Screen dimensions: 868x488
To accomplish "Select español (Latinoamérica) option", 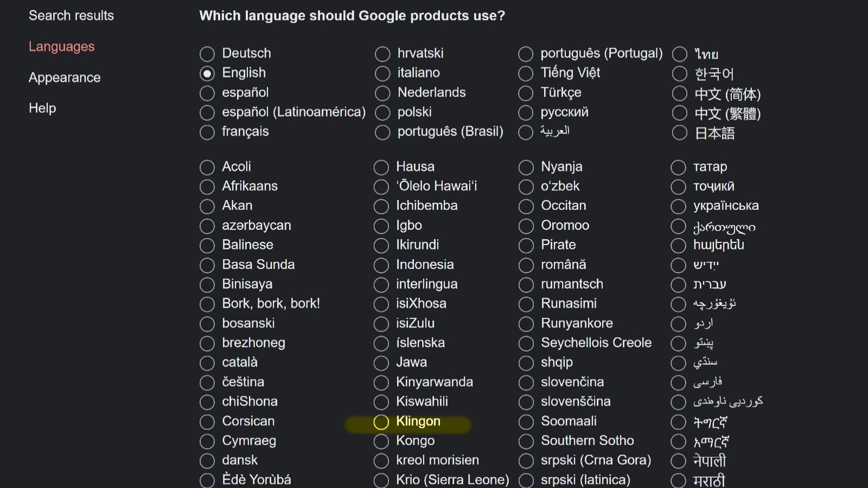I will click(x=207, y=112).
